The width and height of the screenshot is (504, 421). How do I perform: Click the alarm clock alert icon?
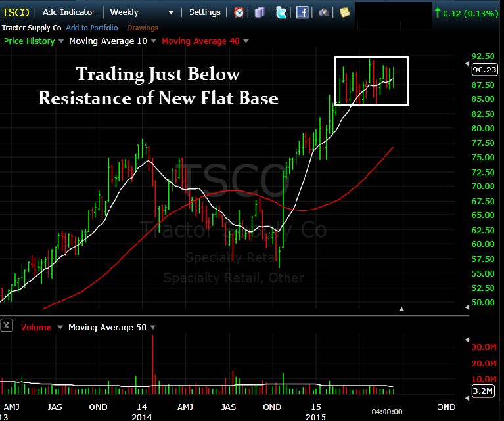[x=239, y=12]
